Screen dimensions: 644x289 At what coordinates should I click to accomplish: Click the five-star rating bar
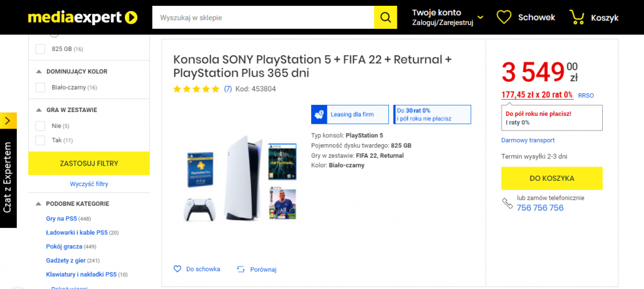(196, 89)
